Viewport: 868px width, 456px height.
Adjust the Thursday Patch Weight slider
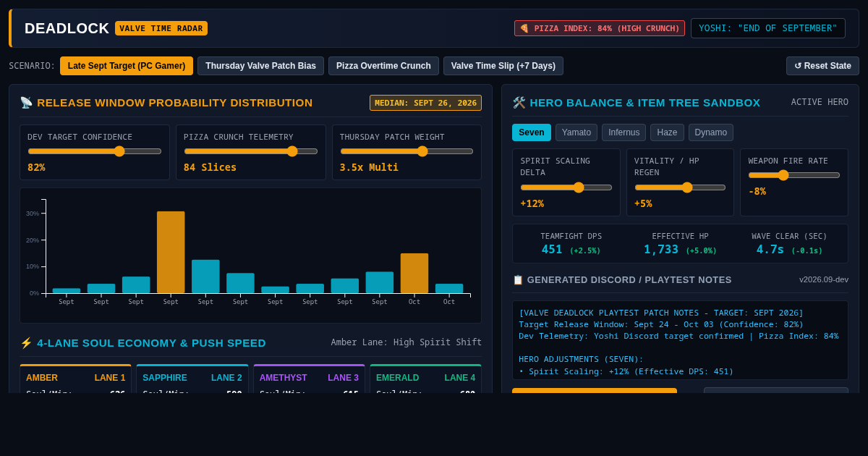407,151
